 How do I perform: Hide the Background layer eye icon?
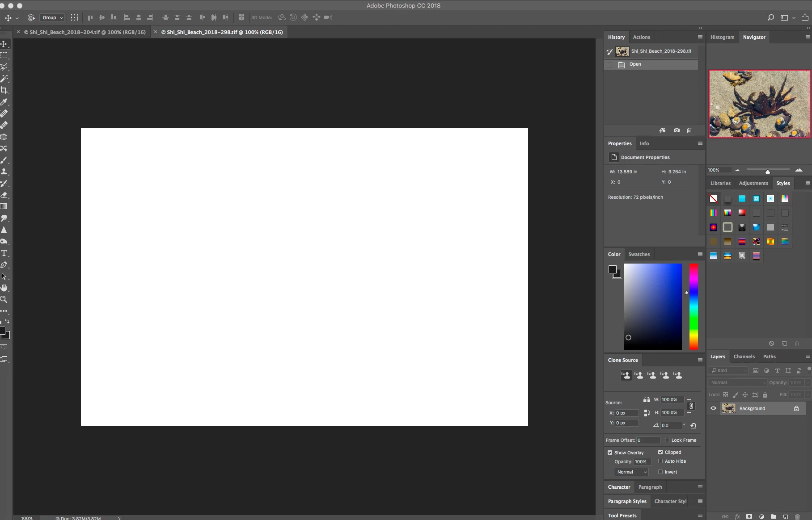coord(713,408)
